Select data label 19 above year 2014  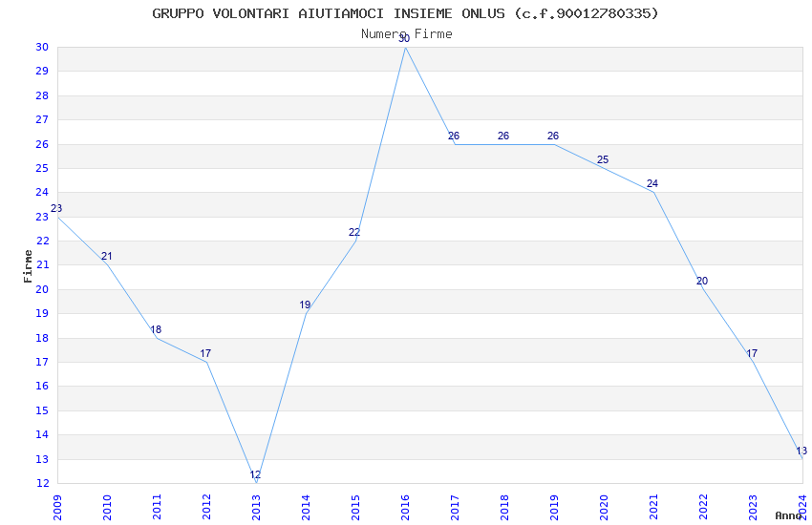click(305, 304)
